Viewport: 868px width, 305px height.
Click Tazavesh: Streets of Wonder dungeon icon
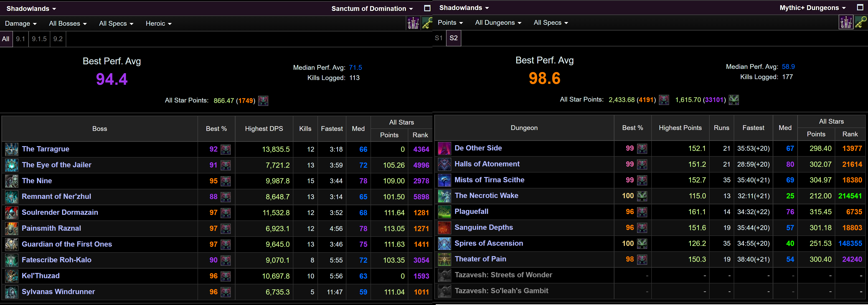(x=444, y=275)
